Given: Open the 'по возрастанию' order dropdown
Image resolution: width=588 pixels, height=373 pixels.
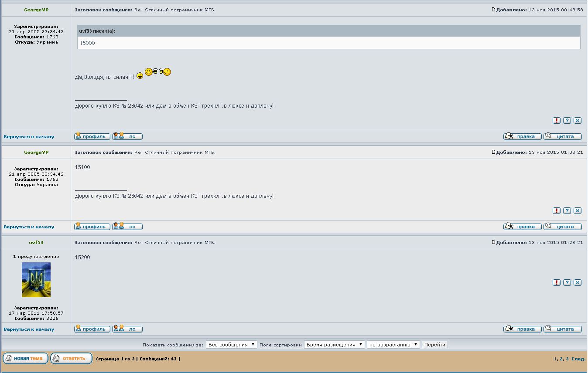Looking at the screenshot, I should point(393,345).
